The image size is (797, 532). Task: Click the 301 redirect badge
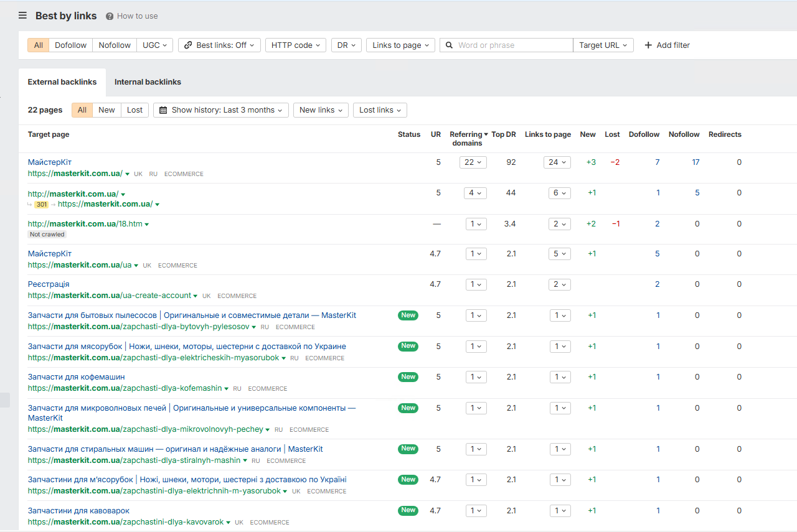pos(41,205)
